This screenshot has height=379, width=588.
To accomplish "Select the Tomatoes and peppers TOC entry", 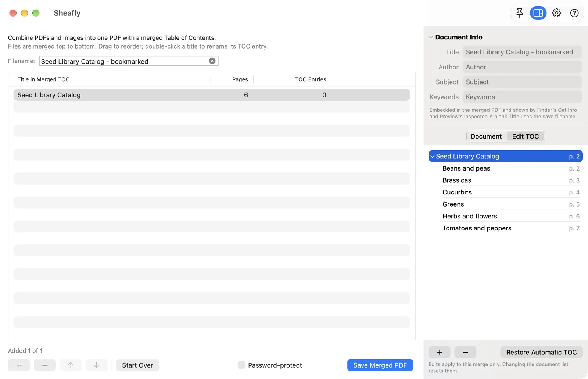I will click(x=506, y=228).
